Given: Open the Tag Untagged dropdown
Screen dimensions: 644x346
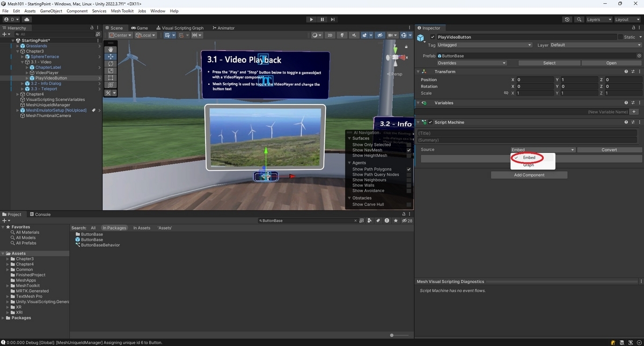Looking at the screenshot, I should click(484, 45).
